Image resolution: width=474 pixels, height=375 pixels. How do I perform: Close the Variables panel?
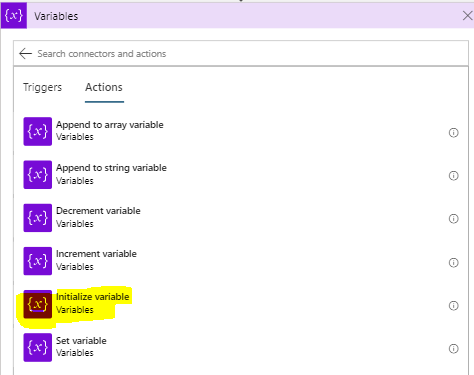click(468, 16)
